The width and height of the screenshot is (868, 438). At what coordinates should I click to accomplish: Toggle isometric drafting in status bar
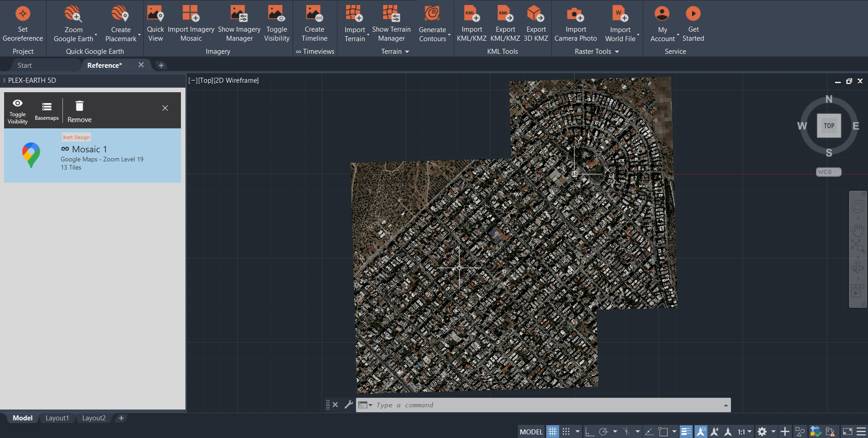(x=626, y=432)
